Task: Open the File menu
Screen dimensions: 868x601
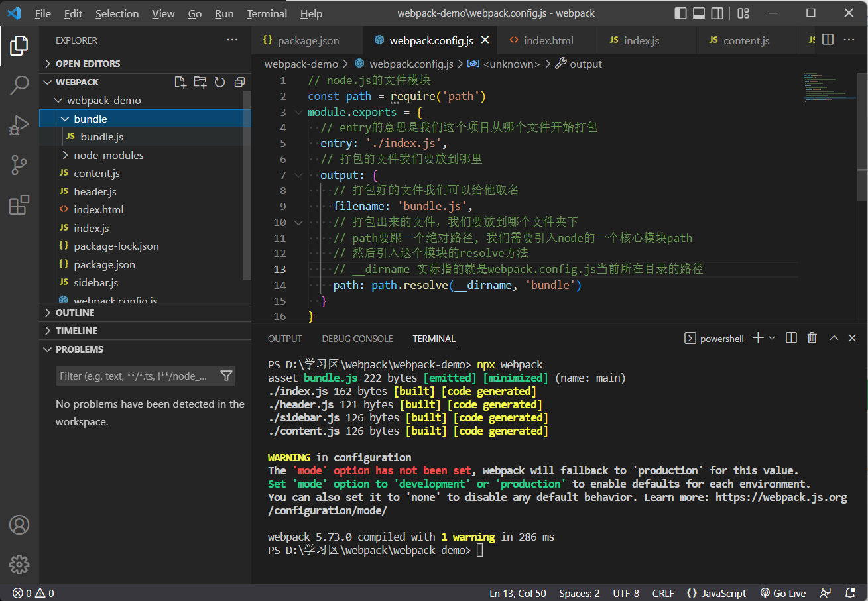Action: click(43, 13)
